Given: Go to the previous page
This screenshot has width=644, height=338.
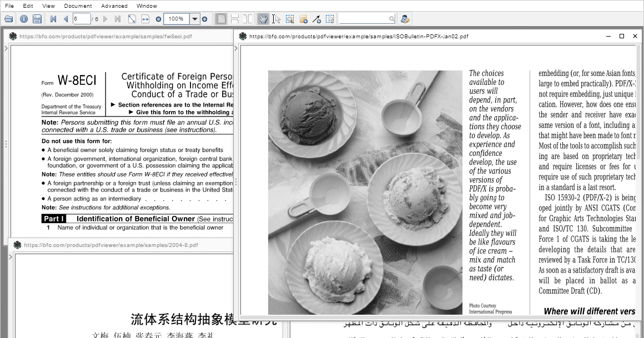Looking at the screenshot, I should 67,18.
